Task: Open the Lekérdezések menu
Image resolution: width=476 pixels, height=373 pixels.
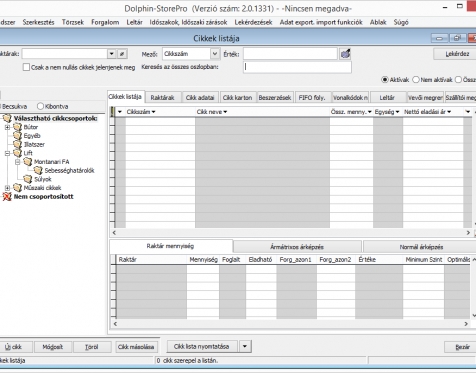Action: point(253,22)
